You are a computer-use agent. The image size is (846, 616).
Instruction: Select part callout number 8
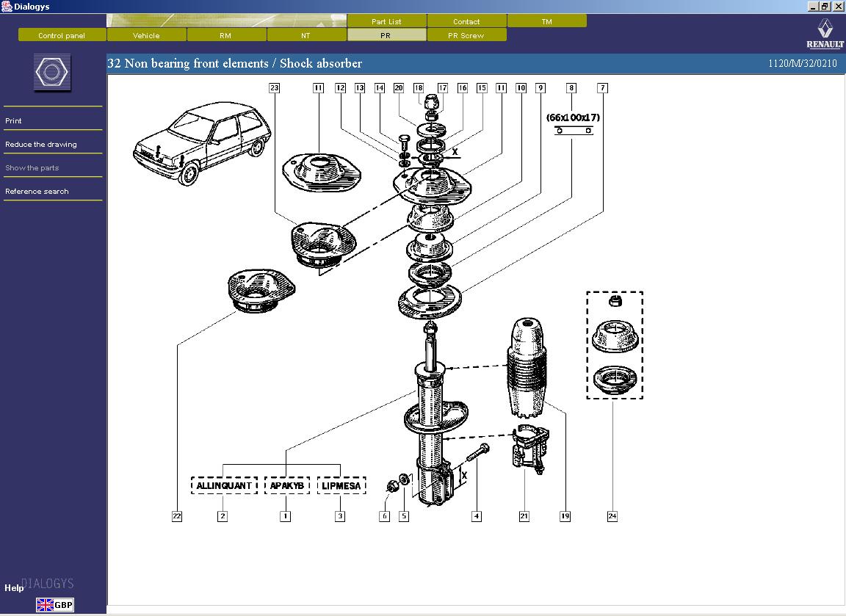[x=571, y=88]
